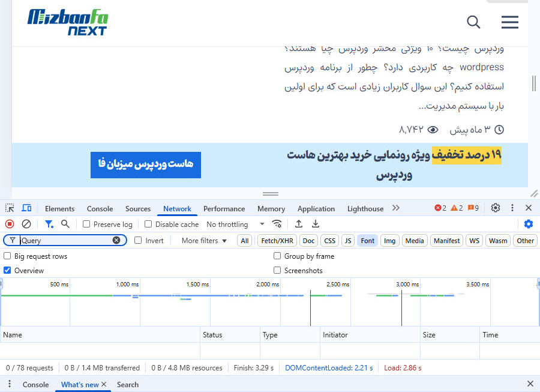Enable Group by frame
This screenshot has width=540, height=392.
tap(277, 256)
